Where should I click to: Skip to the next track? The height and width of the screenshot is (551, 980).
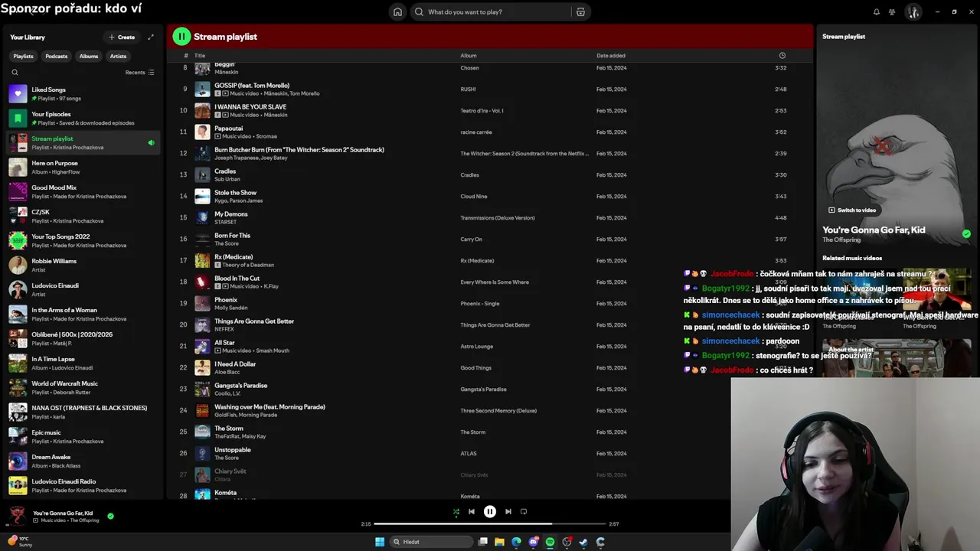click(508, 512)
